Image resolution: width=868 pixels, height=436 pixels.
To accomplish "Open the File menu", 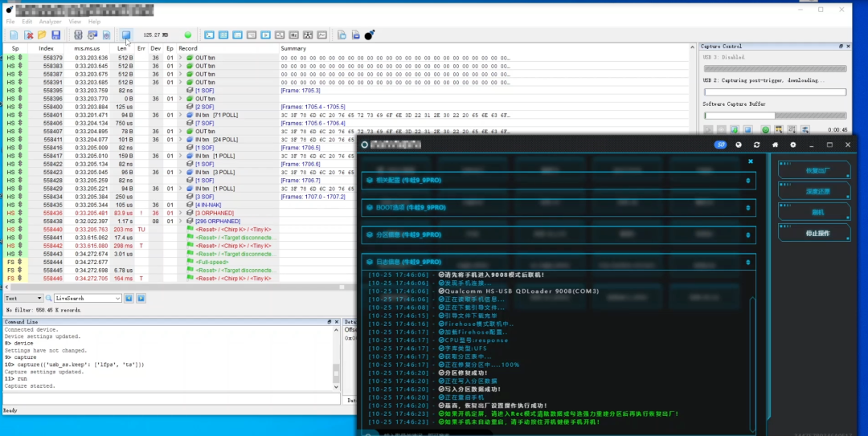I will pyautogui.click(x=10, y=22).
